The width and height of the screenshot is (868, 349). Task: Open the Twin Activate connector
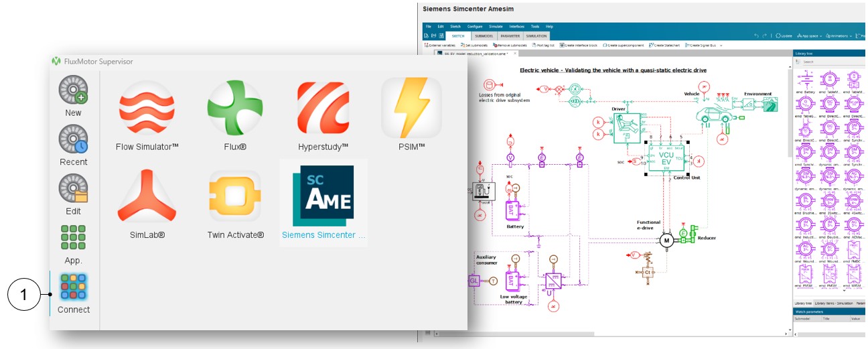[235, 197]
